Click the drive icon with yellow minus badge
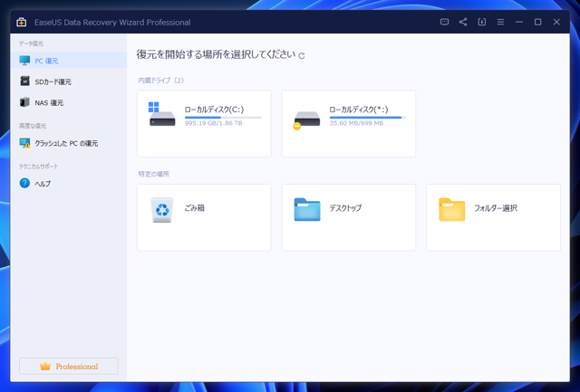 point(306,120)
